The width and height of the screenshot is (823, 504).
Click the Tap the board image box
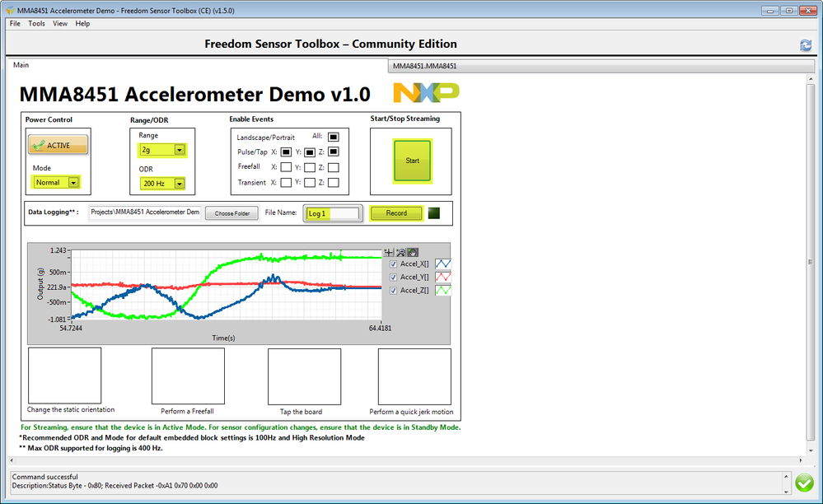[x=305, y=376]
